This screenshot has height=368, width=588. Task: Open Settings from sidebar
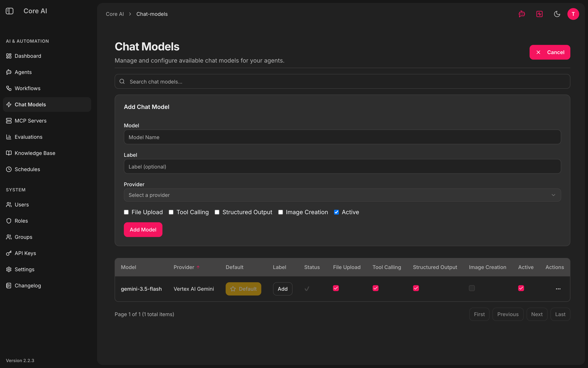[47, 269]
